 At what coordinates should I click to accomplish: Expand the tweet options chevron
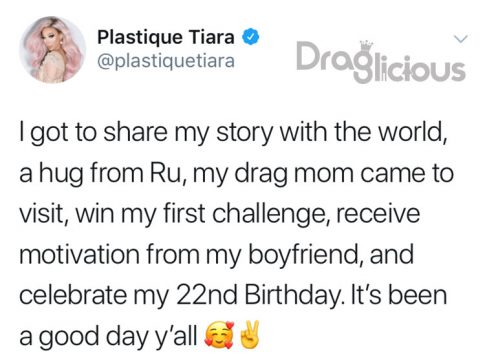461,39
